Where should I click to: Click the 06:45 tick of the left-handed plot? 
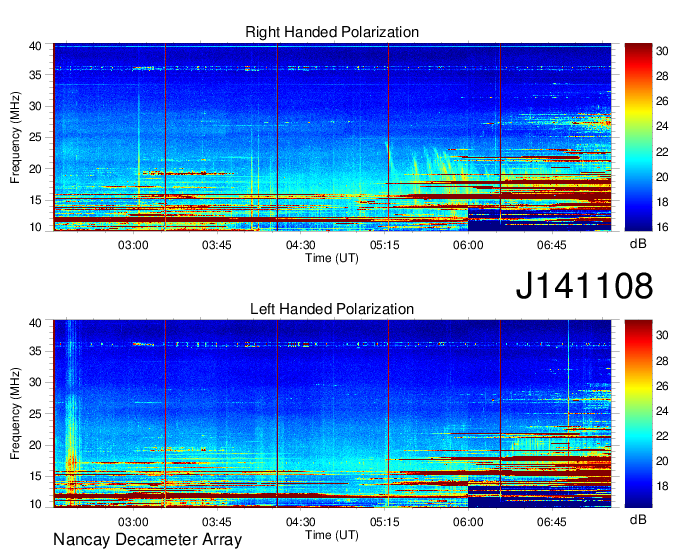552,522
